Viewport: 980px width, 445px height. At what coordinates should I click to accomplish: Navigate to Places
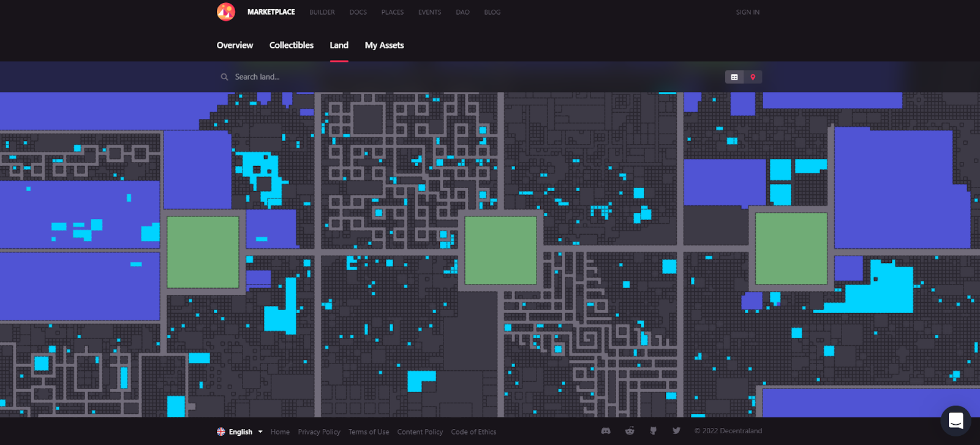(393, 12)
